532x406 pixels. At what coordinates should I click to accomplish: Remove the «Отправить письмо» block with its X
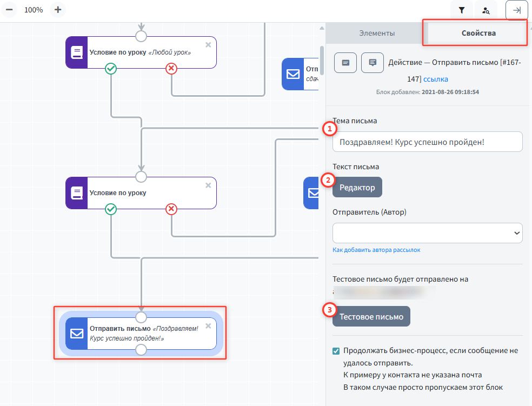coord(208,326)
